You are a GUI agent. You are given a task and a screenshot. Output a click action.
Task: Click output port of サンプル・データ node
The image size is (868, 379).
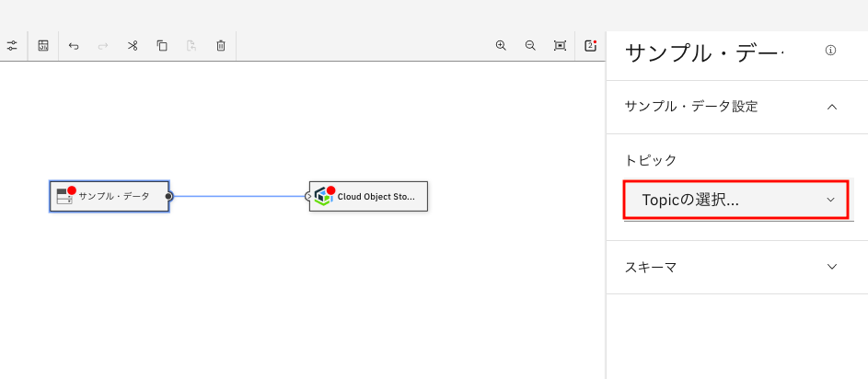pos(168,196)
